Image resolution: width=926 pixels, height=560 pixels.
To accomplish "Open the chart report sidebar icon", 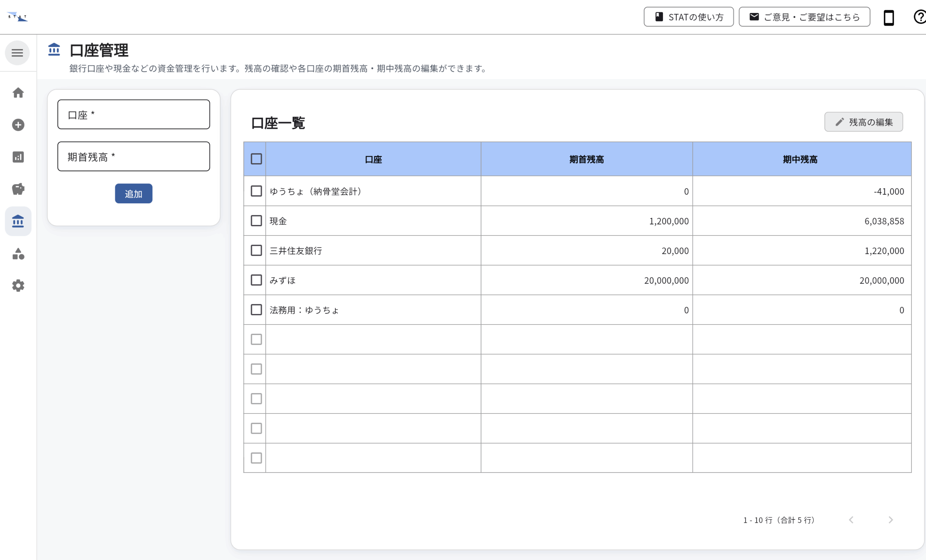I will pyautogui.click(x=18, y=157).
